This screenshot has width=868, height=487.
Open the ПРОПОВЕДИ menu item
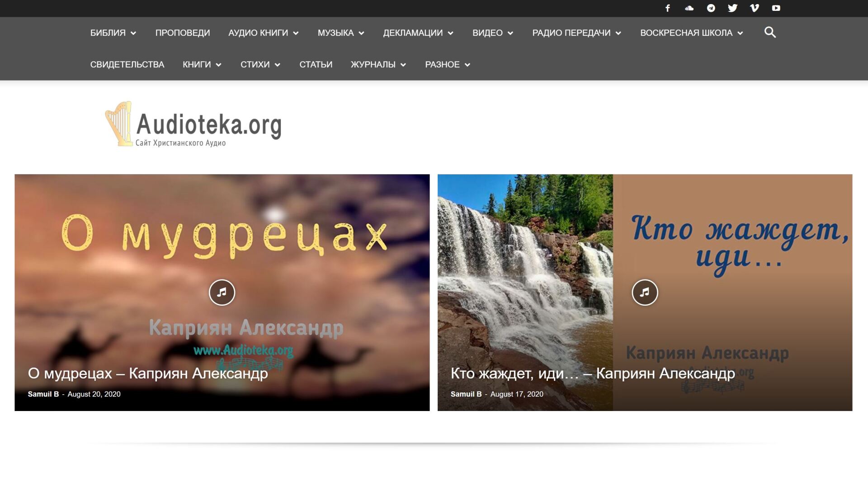[183, 33]
